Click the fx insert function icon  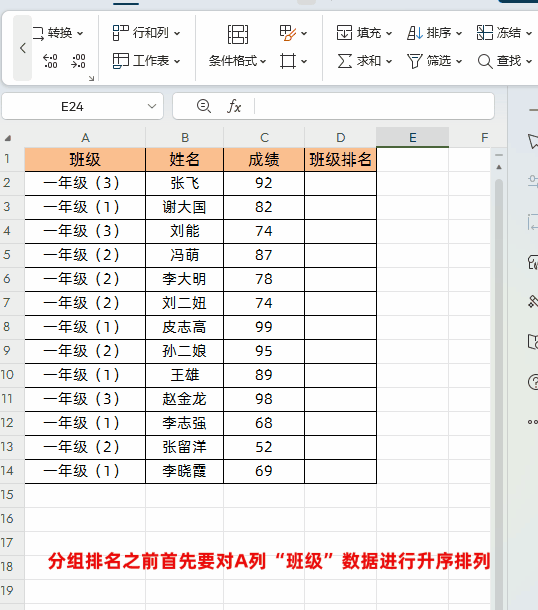click(x=234, y=106)
